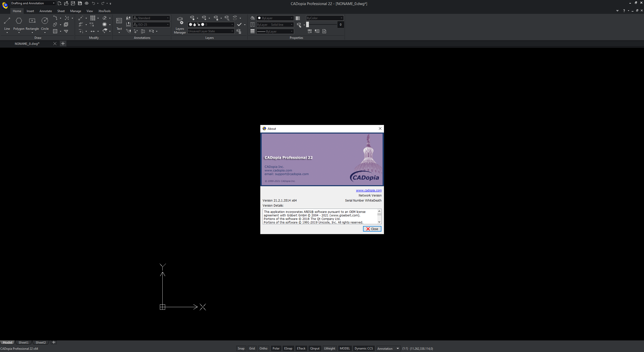Screen dimensions: 644x352
Task: Click the Pattern array grid icon
Action: (x=93, y=18)
